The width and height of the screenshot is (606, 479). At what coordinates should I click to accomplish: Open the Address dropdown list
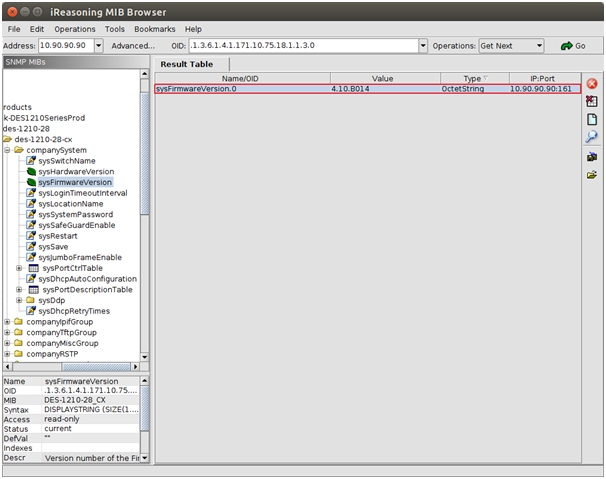coord(97,46)
